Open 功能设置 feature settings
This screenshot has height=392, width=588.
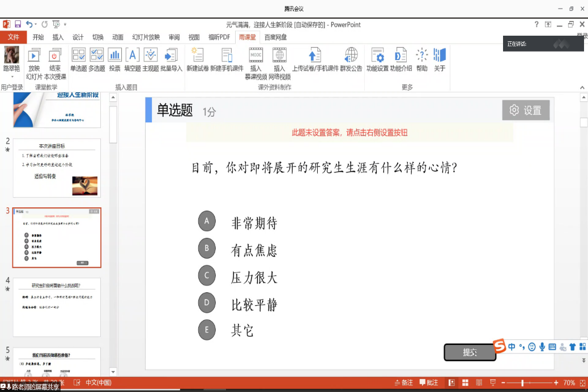(377, 59)
